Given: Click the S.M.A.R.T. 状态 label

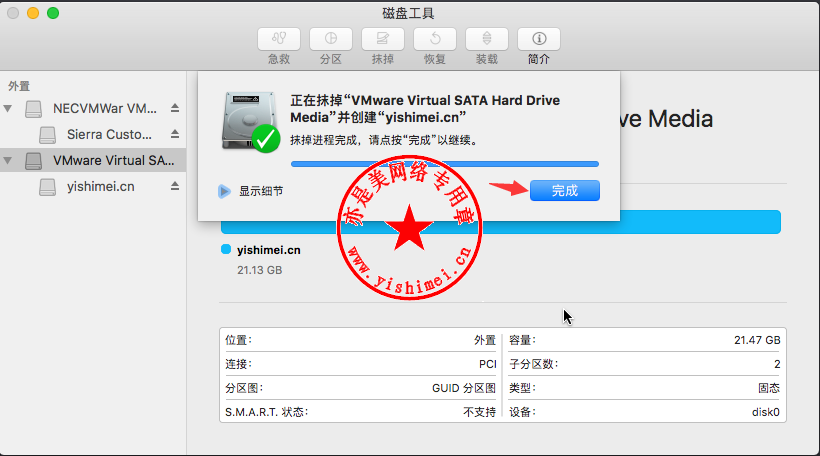Looking at the screenshot, I should pos(267,412).
